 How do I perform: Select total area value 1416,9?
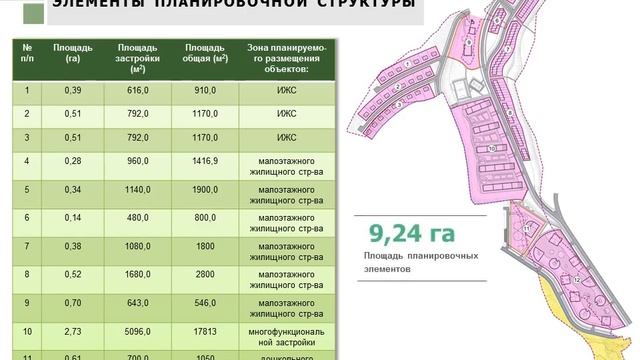[205, 161]
